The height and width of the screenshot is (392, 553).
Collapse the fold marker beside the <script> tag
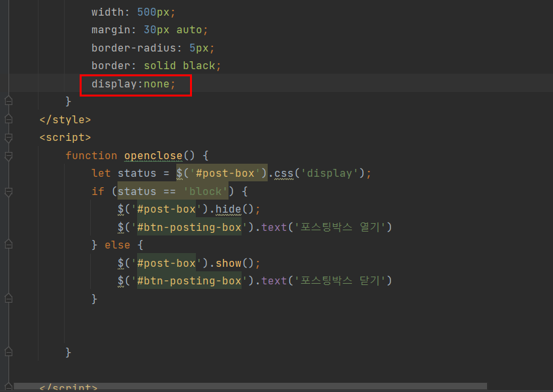click(x=8, y=138)
